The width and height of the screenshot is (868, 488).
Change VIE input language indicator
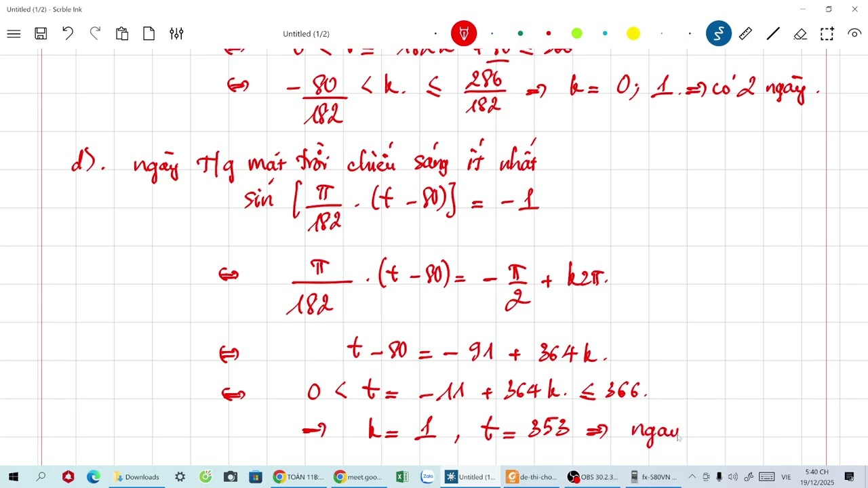(786, 477)
